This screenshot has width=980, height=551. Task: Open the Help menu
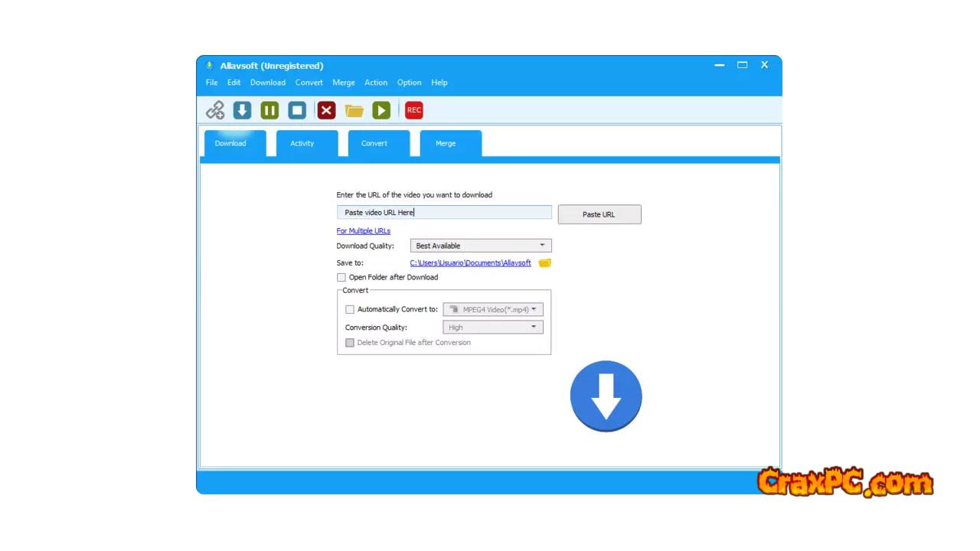(439, 83)
